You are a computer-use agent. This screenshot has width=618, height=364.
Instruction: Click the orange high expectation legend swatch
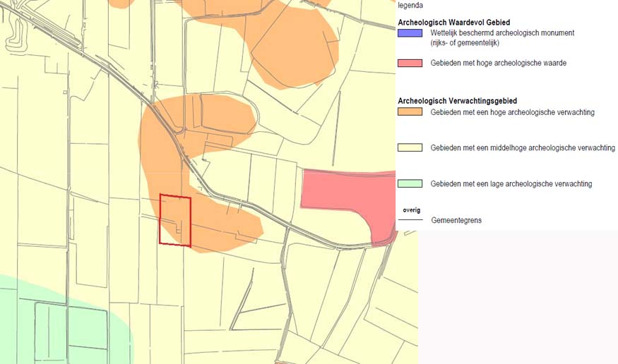(x=410, y=111)
